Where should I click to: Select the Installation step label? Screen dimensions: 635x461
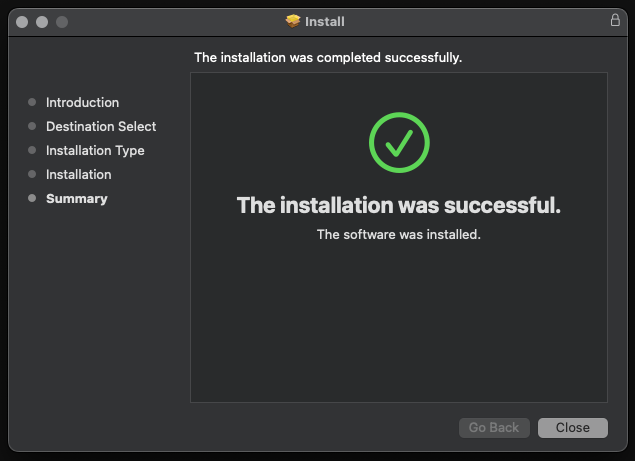[x=78, y=174]
